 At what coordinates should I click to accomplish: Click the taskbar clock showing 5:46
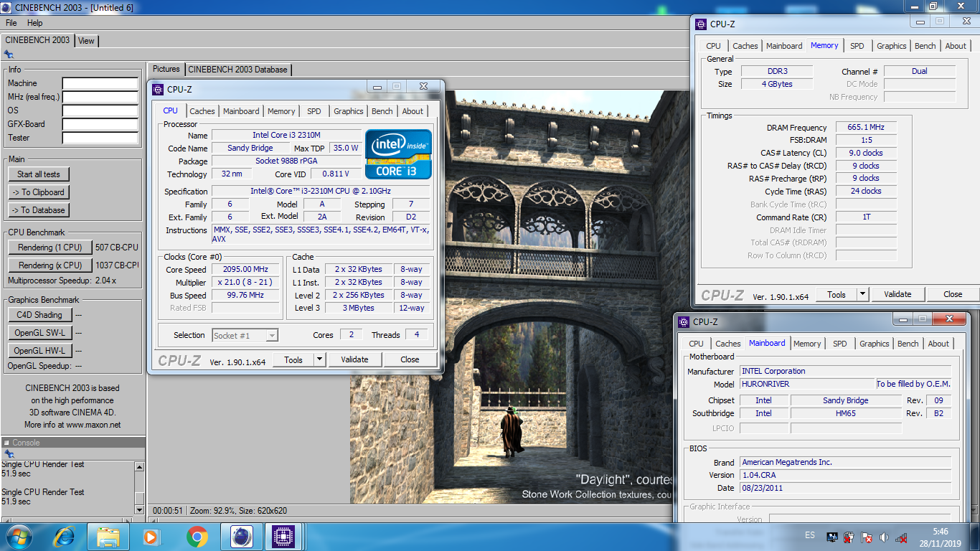941,532
